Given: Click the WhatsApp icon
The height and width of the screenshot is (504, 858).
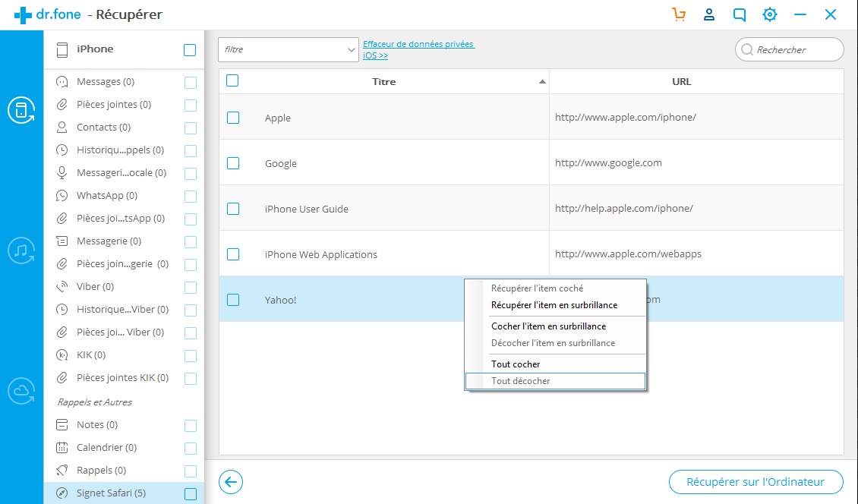Looking at the screenshot, I should (62, 195).
